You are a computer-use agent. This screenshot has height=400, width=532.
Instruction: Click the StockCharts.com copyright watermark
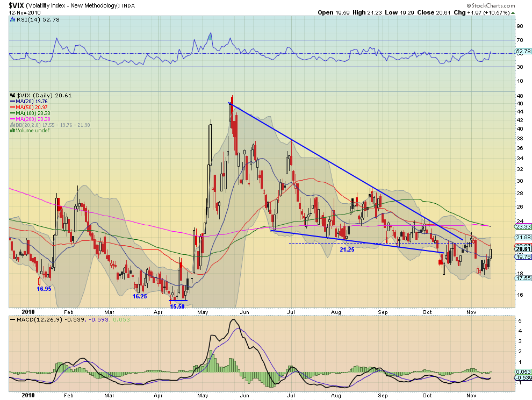coord(491,5)
